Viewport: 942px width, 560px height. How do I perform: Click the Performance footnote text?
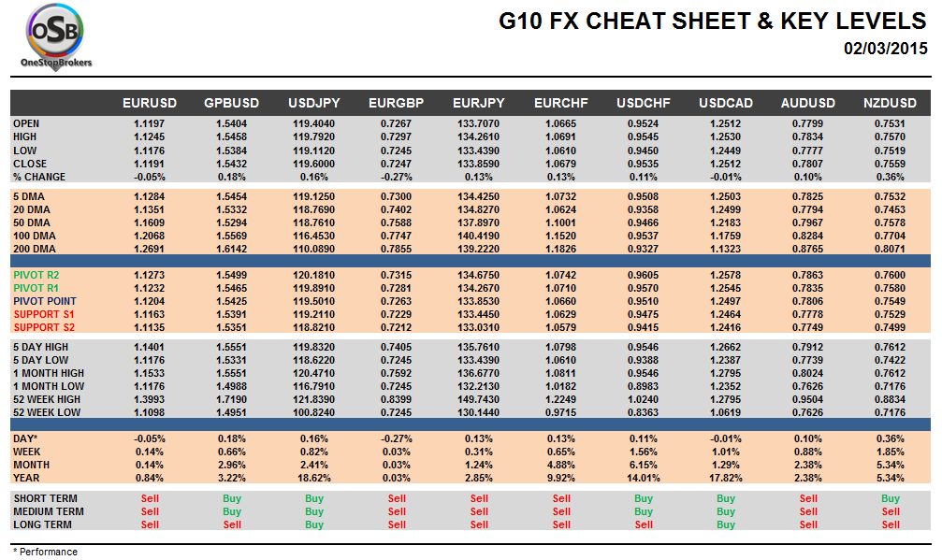point(45,552)
